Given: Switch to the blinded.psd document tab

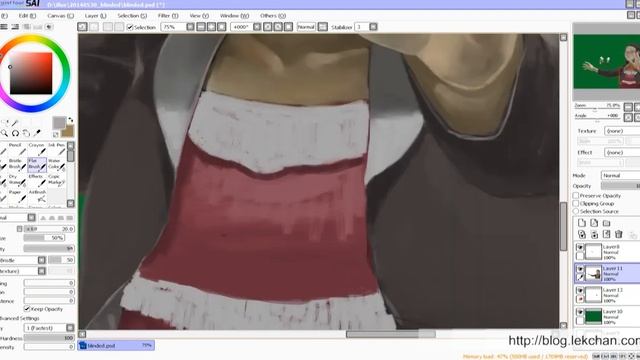Looking at the screenshot, I should (116, 345).
